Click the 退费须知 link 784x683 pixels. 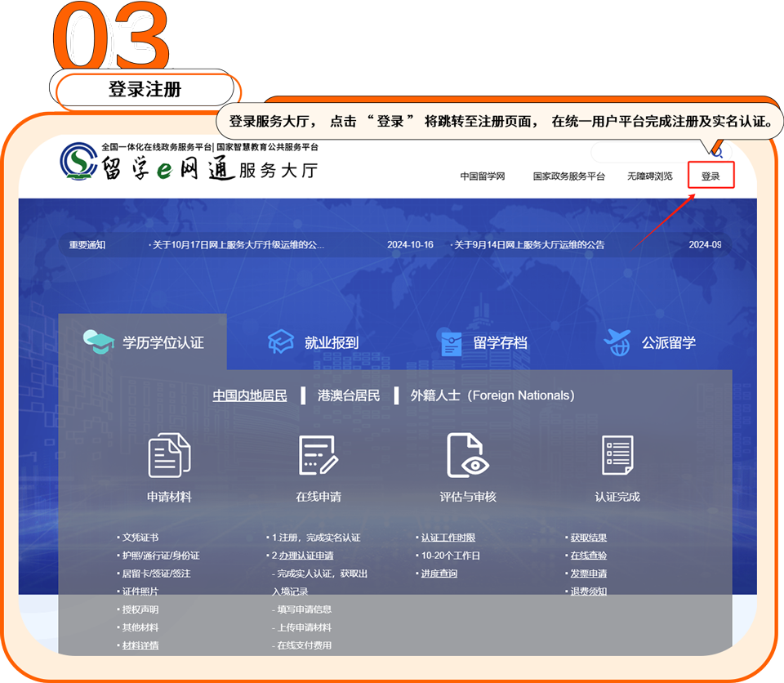click(589, 591)
